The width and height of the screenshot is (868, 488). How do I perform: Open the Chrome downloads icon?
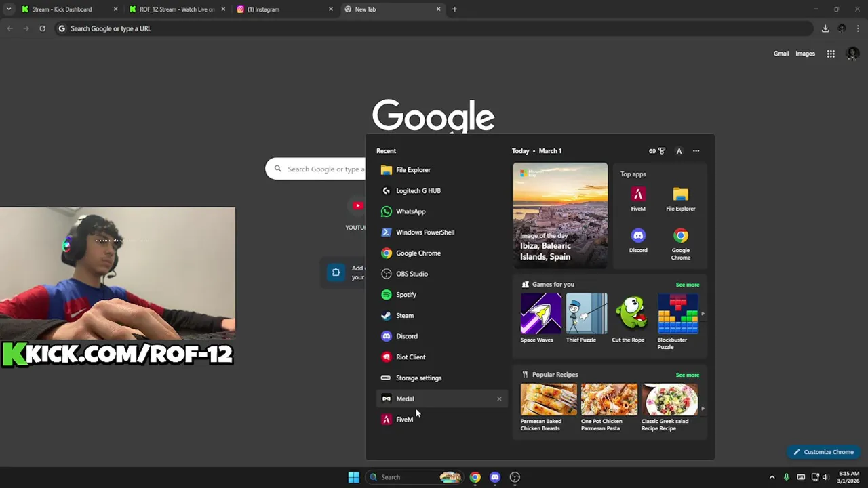pyautogui.click(x=825, y=28)
